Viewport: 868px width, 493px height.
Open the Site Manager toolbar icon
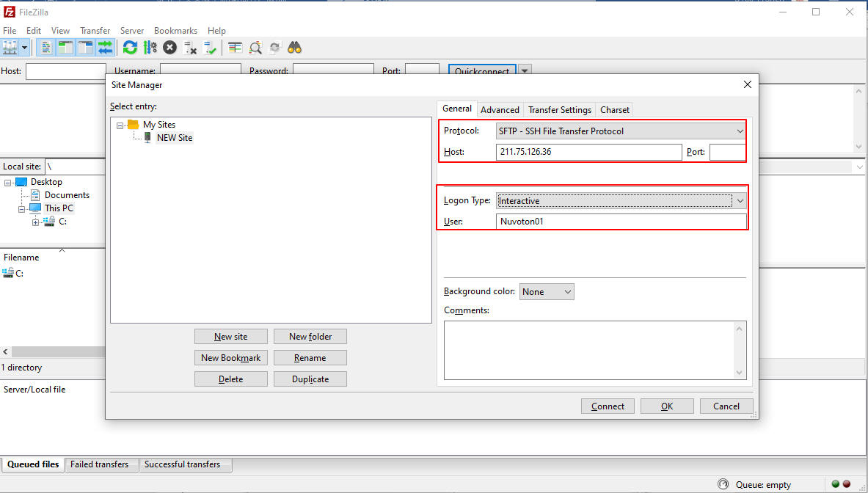pyautogui.click(x=10, y=48)
